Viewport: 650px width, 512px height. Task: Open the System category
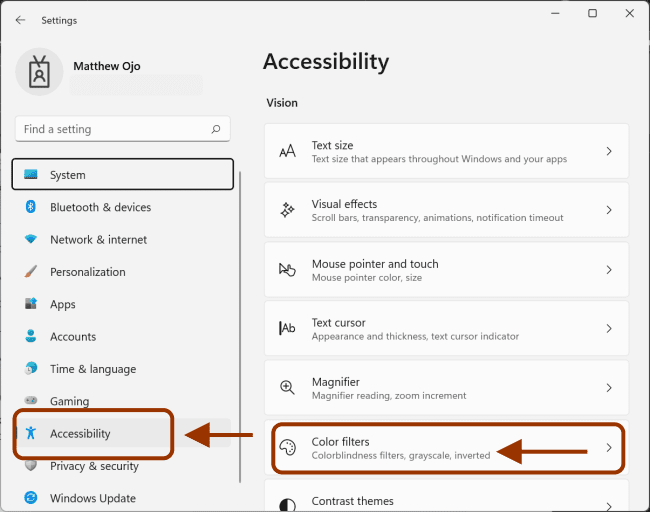point(123,174)
